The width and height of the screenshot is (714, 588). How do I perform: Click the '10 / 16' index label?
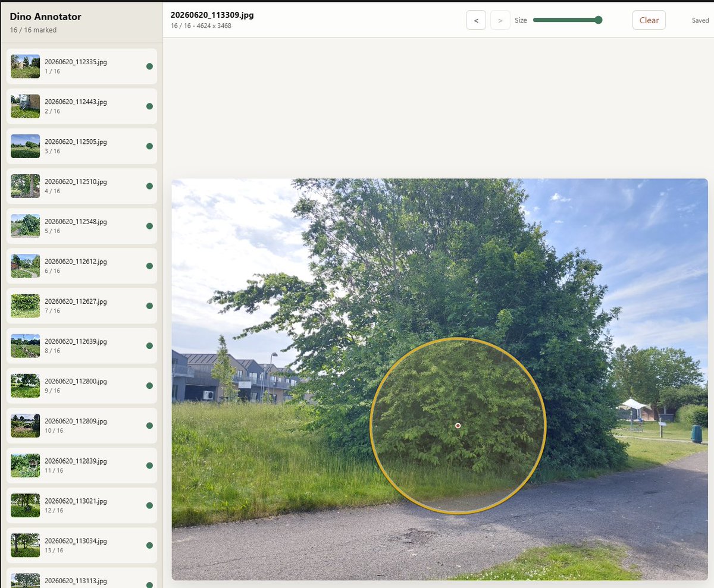(54, 430)
